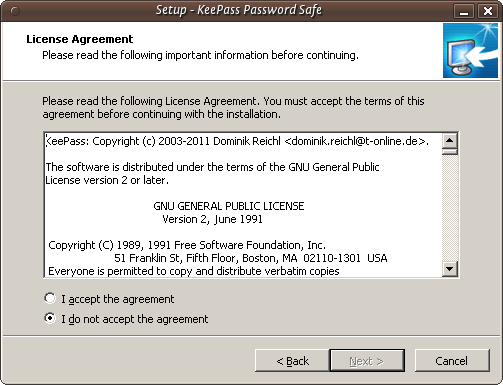Close the KeePass setup window
This screenshot has height=385, width=503.
[x=488, y=11]
